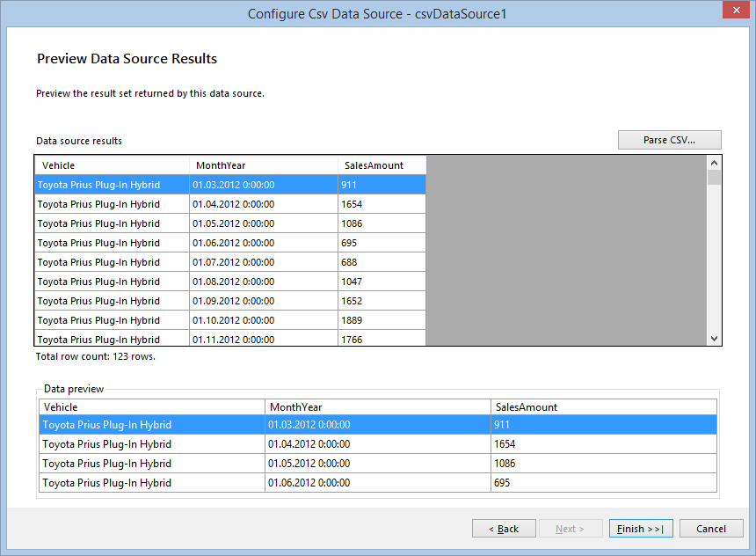The height and width of the screenshot is (556, 756).
Task: Select Data preview SalesAmount cell 1086
Action: pos(604,464)
